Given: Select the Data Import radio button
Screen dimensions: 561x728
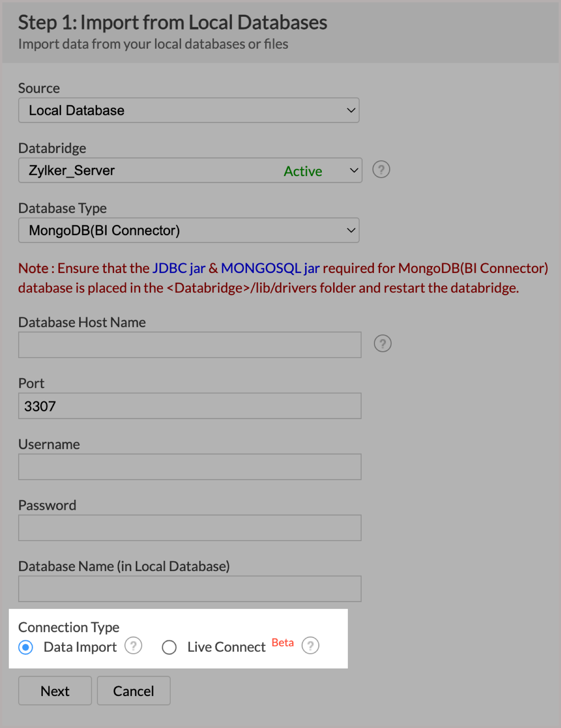Looking at the screenshot, I should pyautogui.click(x=26, y=647).
